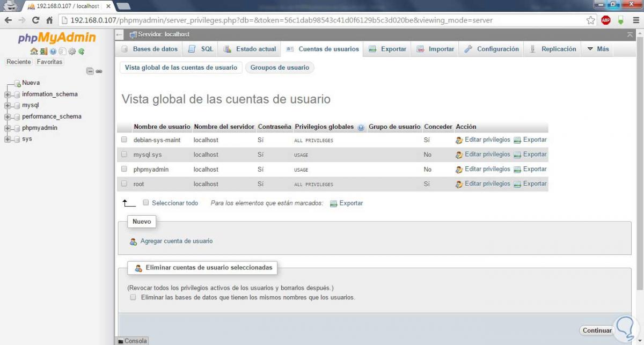Click Editar privilegios for phpmyadmin

point(487,169)
